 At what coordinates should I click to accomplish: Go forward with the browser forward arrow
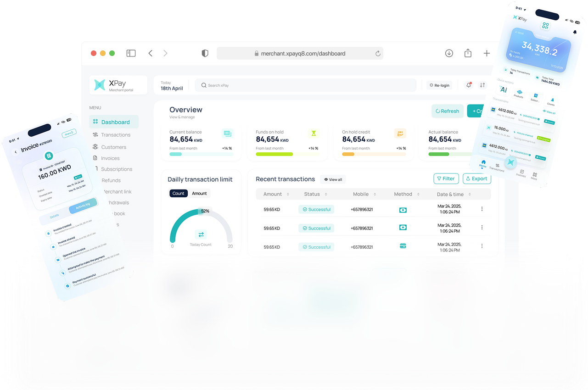tap(165, 53)
